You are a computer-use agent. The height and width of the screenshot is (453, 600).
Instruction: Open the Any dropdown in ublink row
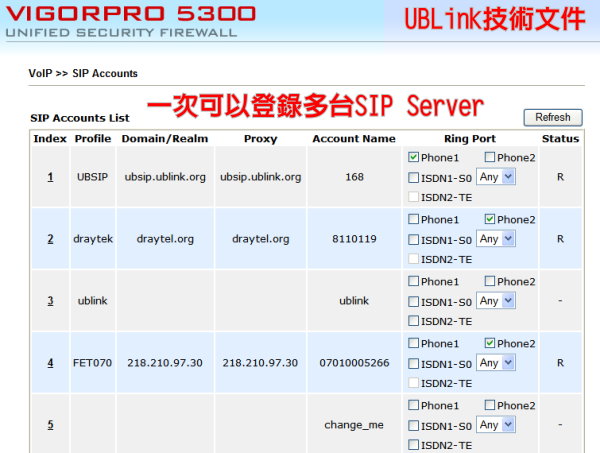click(x=496, y=301)
